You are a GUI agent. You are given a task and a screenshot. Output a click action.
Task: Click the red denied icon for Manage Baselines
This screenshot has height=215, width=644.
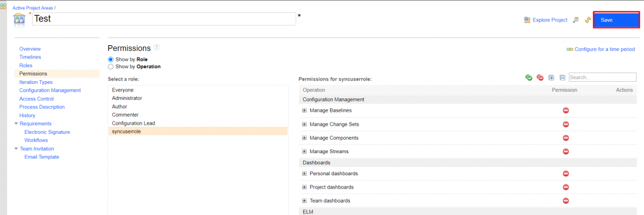tap(566, 111)
